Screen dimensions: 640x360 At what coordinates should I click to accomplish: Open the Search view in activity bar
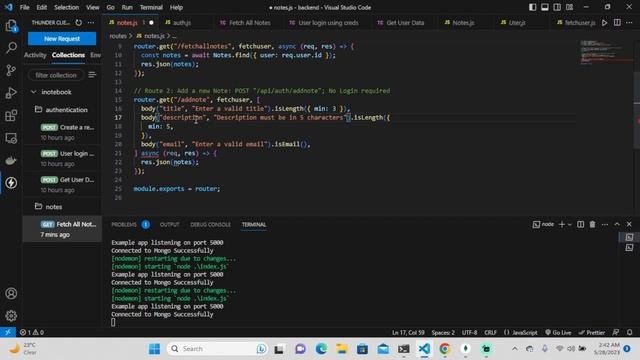click(11, 48)
